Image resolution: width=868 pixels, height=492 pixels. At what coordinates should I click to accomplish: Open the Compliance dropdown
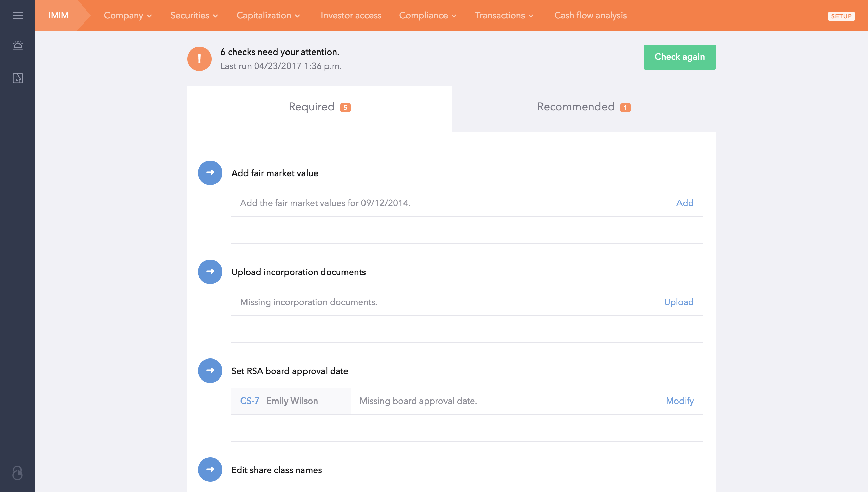click(428, 16)
